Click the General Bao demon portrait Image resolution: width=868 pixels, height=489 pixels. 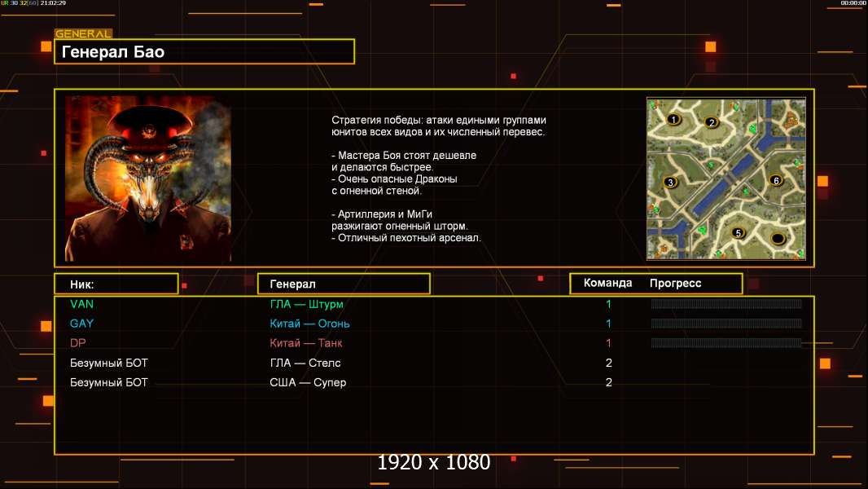pos(148,178)
